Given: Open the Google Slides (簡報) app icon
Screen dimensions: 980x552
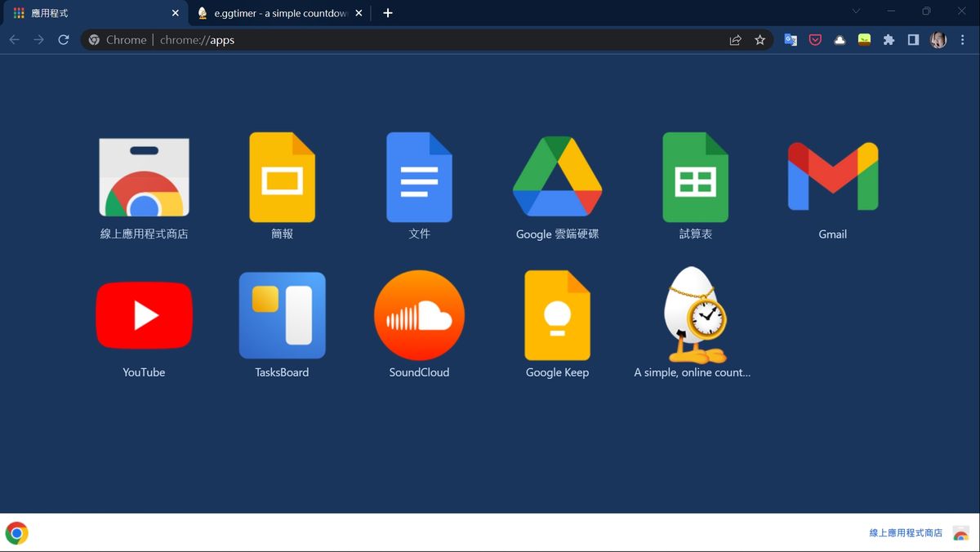Looking at the screenshot, I should 282,177.
